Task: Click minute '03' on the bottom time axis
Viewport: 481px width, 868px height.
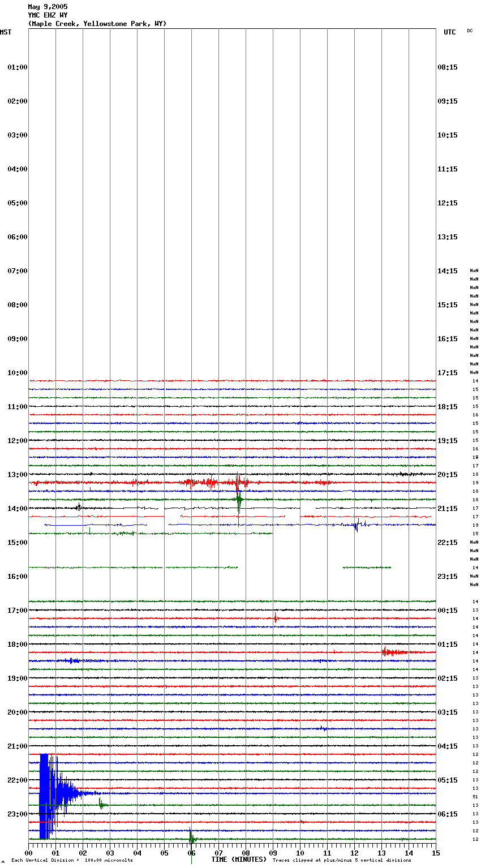Action: (110, 853)
